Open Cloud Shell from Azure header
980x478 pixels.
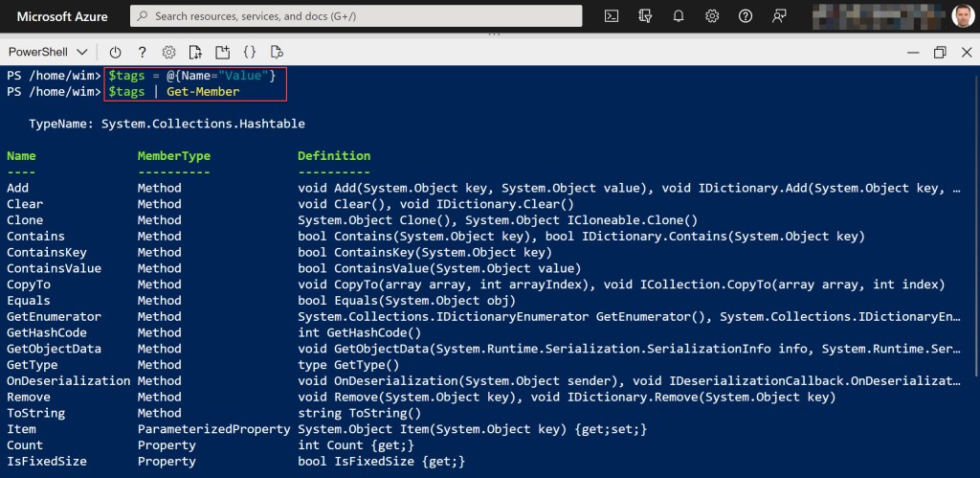(612, 16)
